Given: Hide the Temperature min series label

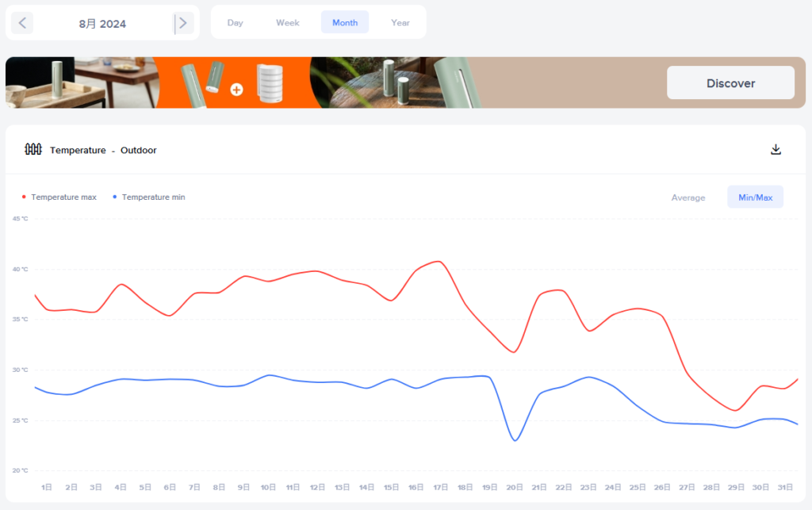Looking at the screenshot, I should point(153,197).
